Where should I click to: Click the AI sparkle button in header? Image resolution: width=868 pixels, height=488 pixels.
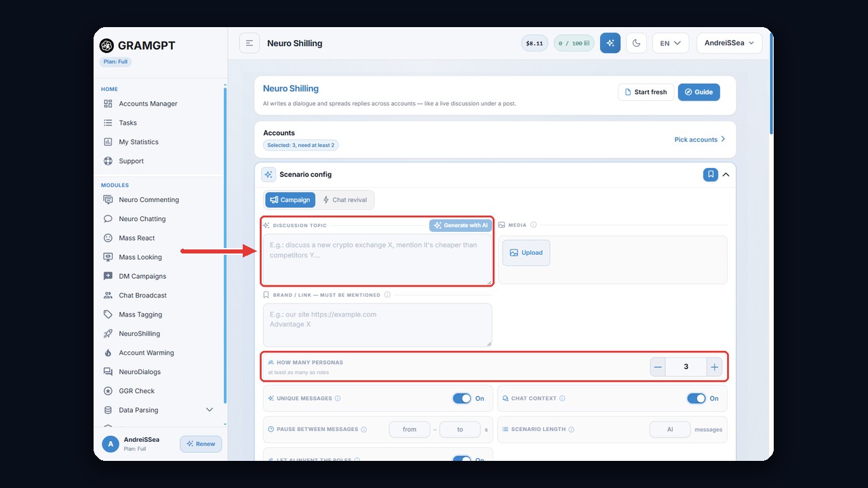click(x=610, y=43)
